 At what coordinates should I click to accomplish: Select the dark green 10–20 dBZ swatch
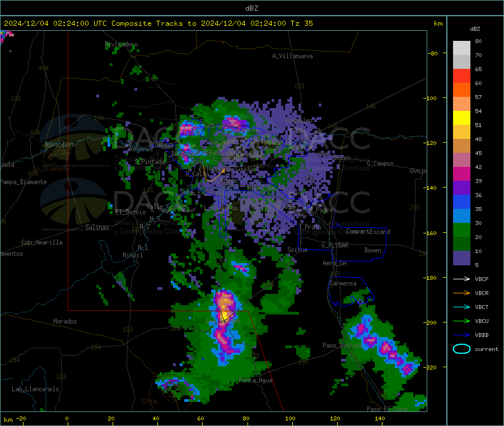pos(461,244)
